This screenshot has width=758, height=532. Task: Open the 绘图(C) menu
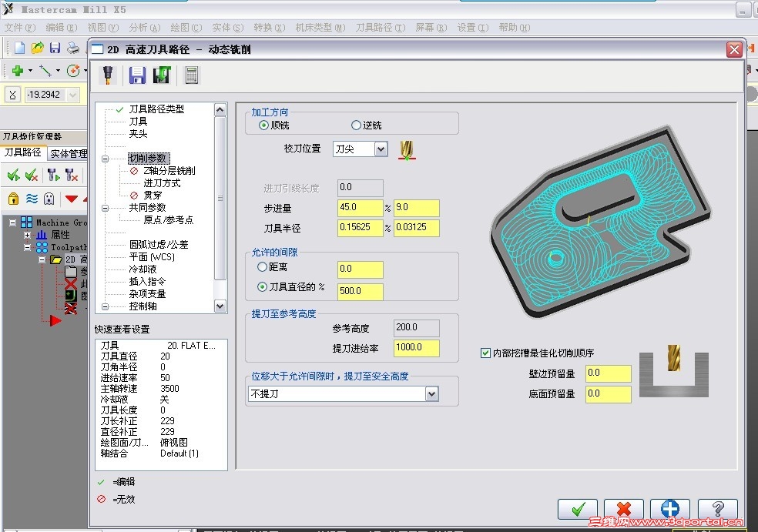(x=186, y=28)
